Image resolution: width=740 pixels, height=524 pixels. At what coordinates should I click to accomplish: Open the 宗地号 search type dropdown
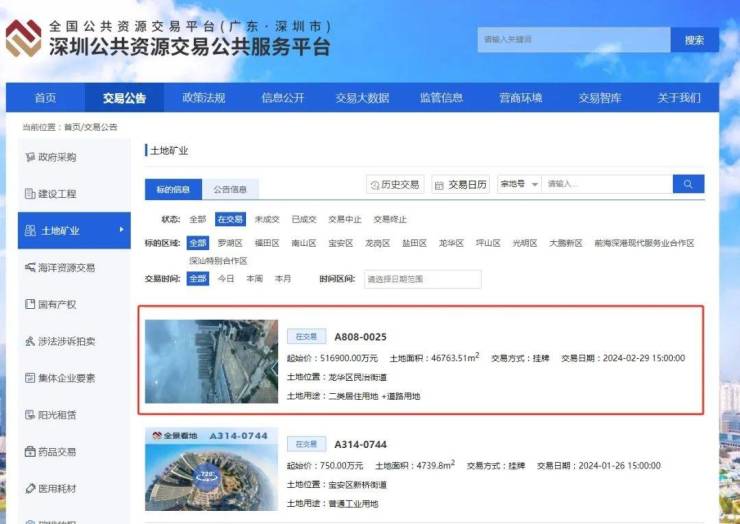coord(519,184)
